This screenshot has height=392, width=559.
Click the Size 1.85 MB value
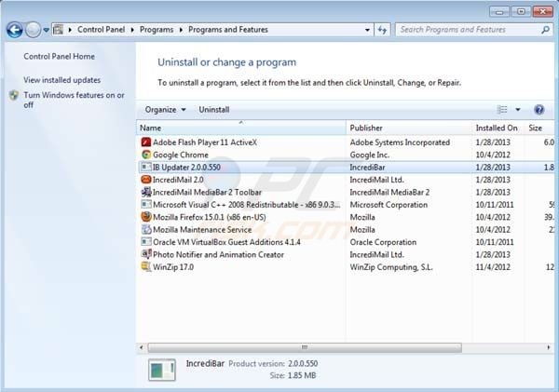(302, 375)
